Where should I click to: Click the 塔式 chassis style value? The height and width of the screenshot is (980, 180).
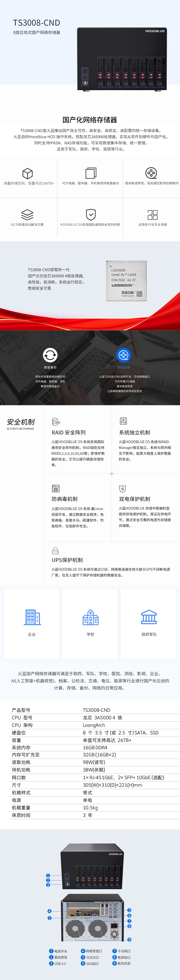tap(87, 793)
